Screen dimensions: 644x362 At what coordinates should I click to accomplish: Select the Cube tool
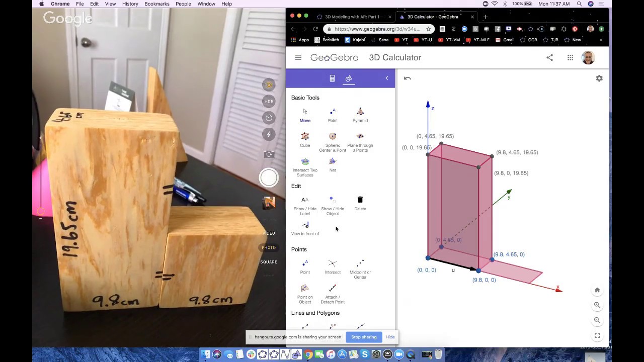[305, 140]
